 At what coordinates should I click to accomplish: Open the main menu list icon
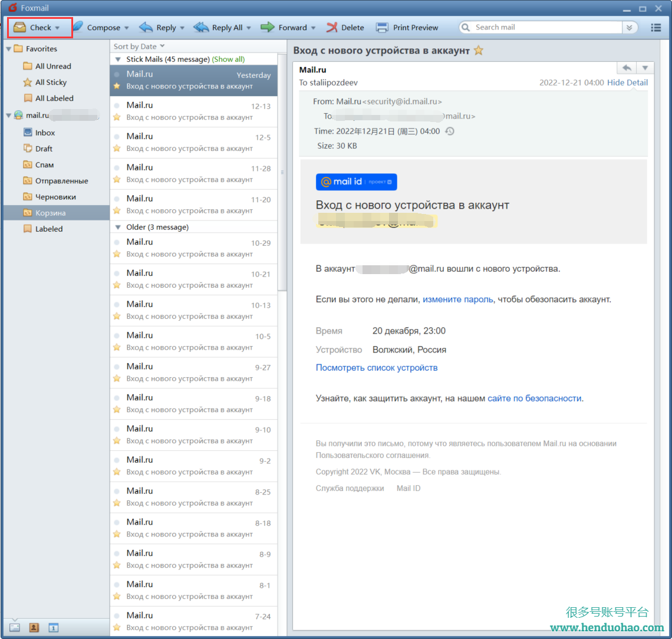click(x=655, y=28)
